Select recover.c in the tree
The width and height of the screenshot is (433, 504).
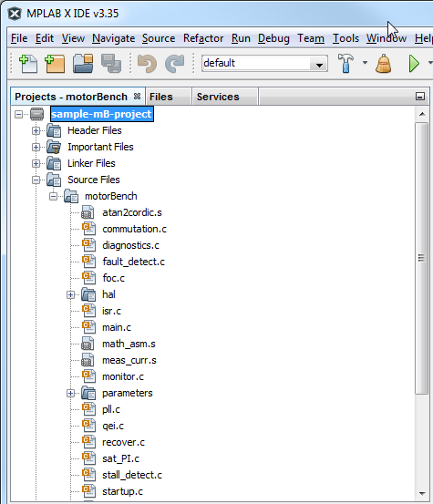point(123,442)
